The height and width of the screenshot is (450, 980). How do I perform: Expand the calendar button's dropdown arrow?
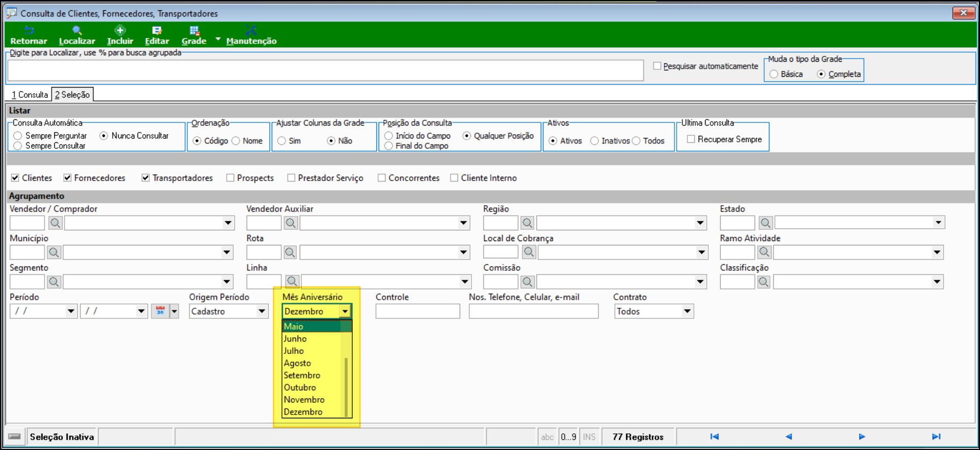pos(174,311)
